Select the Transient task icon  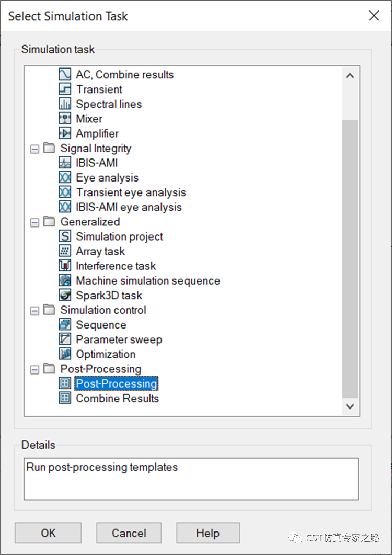[x=65, y=89]
